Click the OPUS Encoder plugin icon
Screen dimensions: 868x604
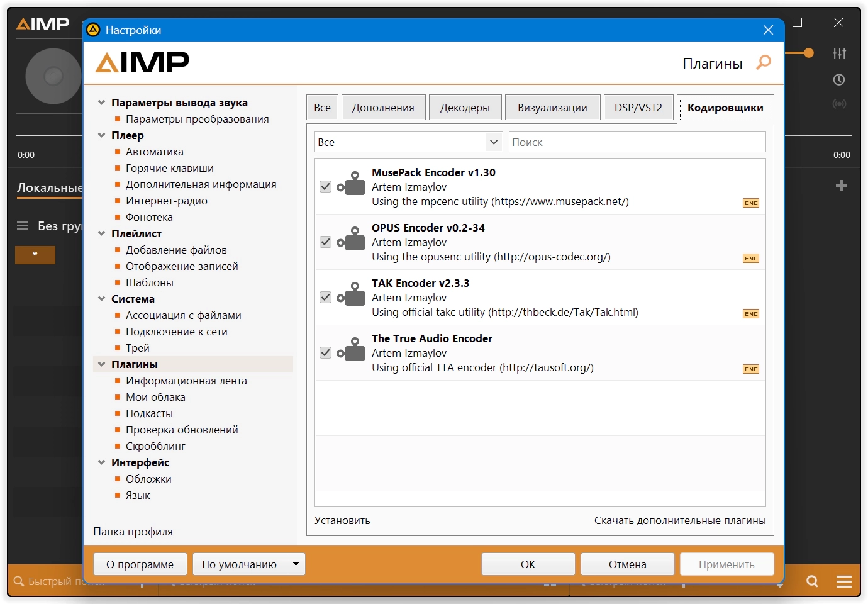click(x=351, y=239)
